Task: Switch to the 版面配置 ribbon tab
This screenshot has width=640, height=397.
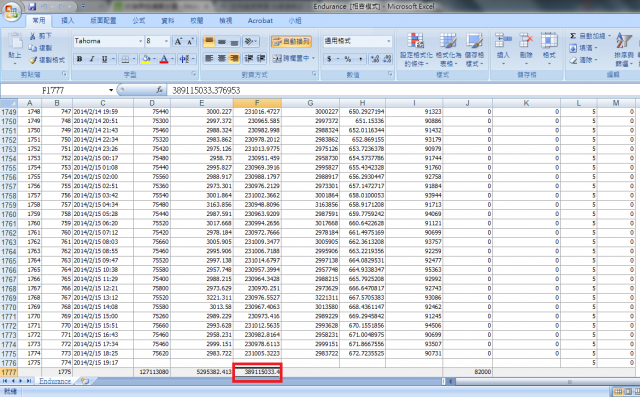Action: pos(103,20)
